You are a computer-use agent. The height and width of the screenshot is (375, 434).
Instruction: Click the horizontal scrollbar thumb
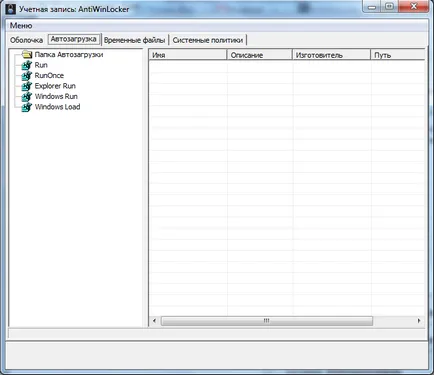pos(267,321)
